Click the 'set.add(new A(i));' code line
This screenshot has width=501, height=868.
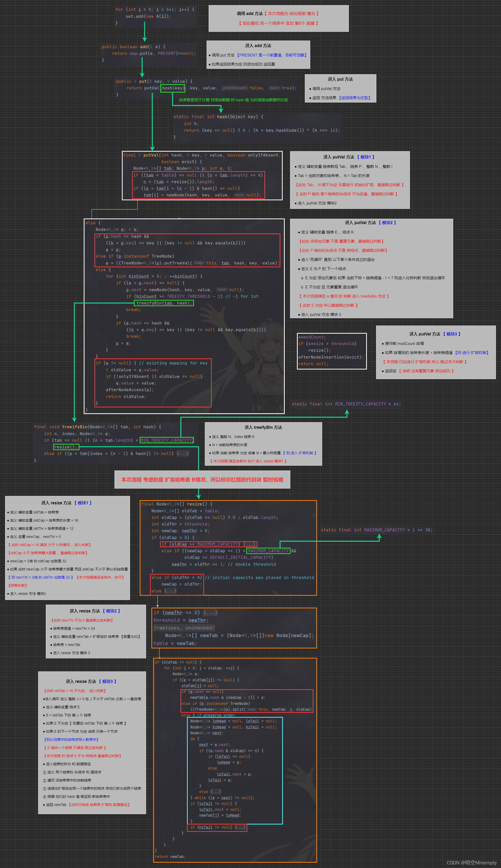coord(148,16)
